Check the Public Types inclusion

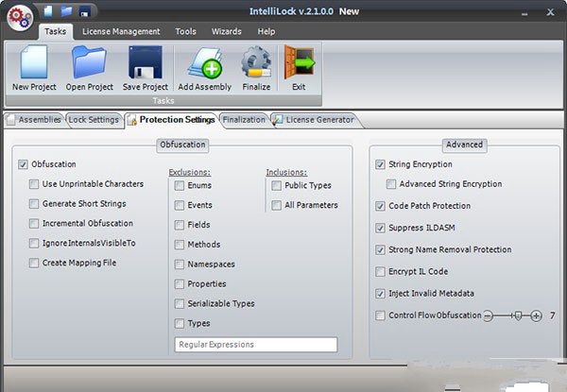point(277,186)
